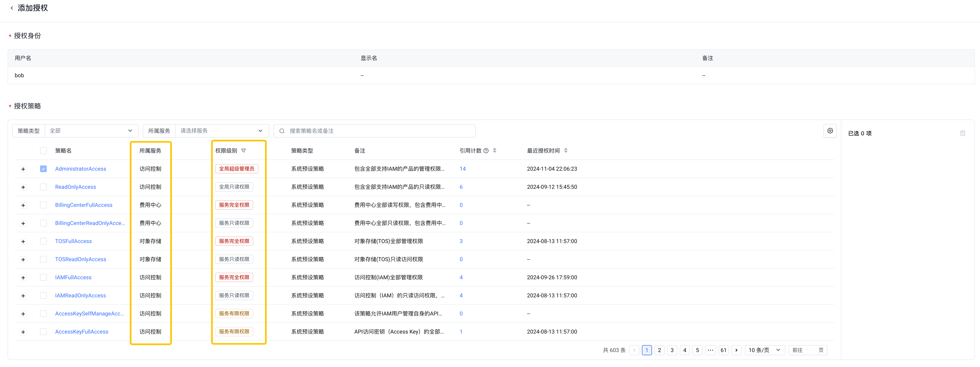Tick the TOSReadOnlyAccess policy checkbox
The image size is (980, 367).
pos(43,259)
